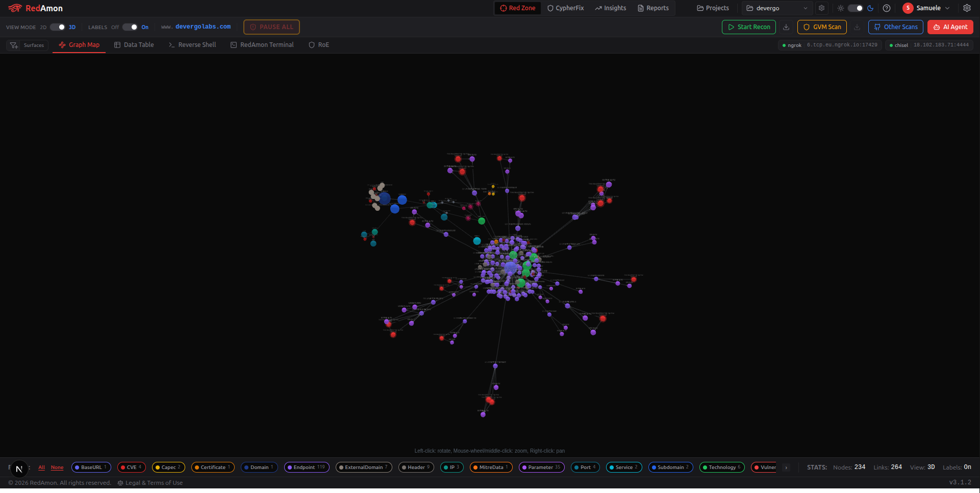Click GVM Scan button

pyautogui.click(x=822, y=27)
